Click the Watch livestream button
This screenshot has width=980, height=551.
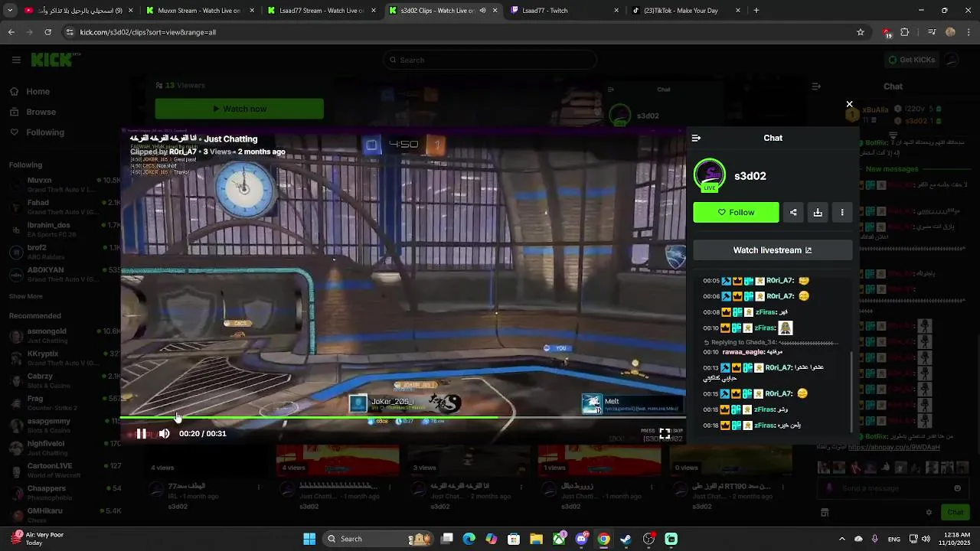[x=773, y=250]
